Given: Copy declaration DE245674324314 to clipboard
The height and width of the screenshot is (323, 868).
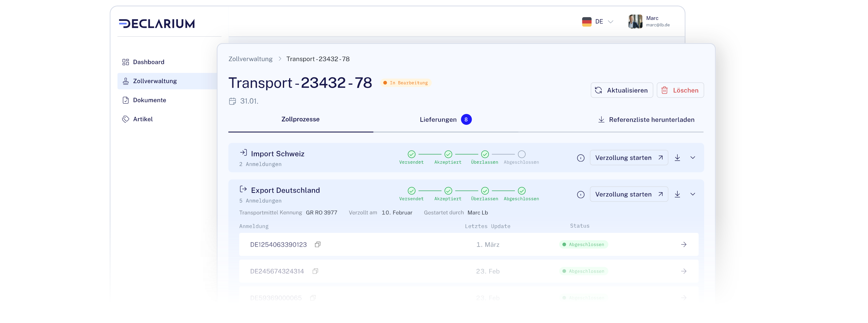Looking at the screenshot, I should pos(315,271).
